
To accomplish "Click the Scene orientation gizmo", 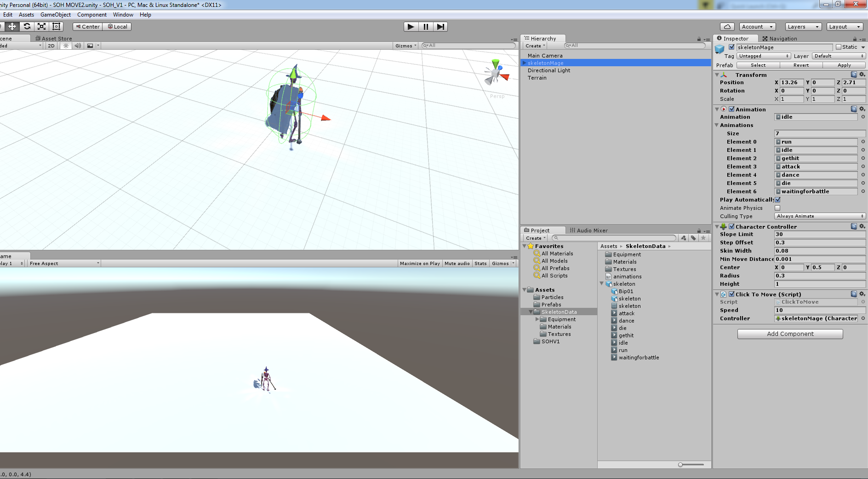I will 496,74.
